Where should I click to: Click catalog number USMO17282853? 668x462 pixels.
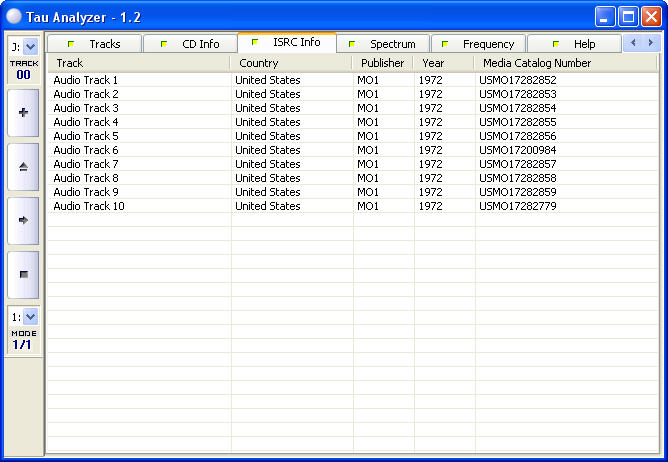[518, 94]
